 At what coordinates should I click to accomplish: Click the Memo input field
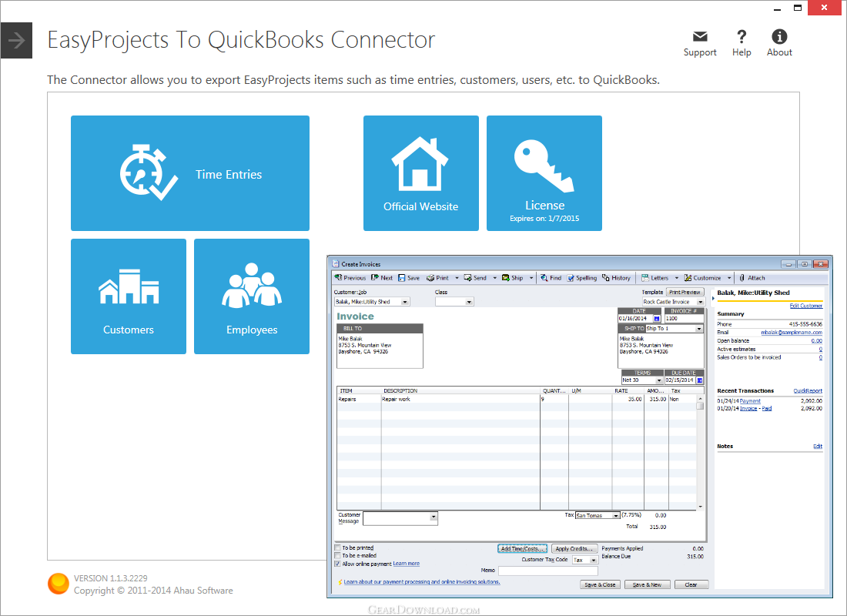547,571
